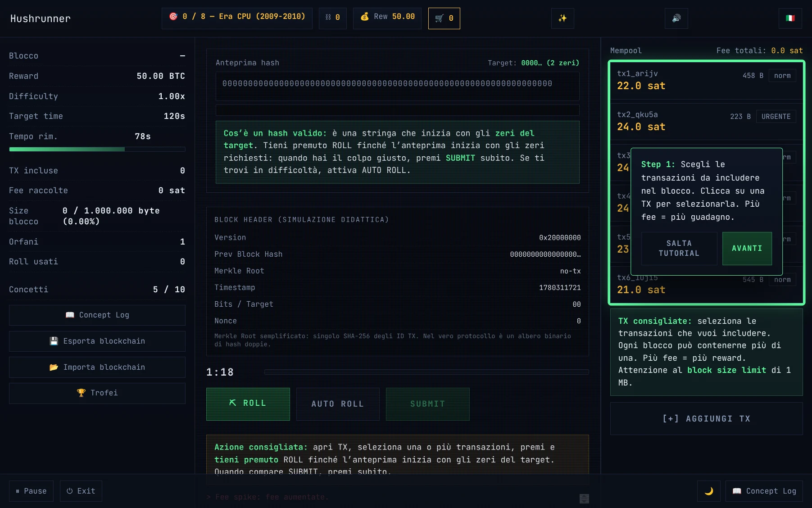
Task: Click the Hushrunner title
Action: pyautogui.click(x=41, y=18)
